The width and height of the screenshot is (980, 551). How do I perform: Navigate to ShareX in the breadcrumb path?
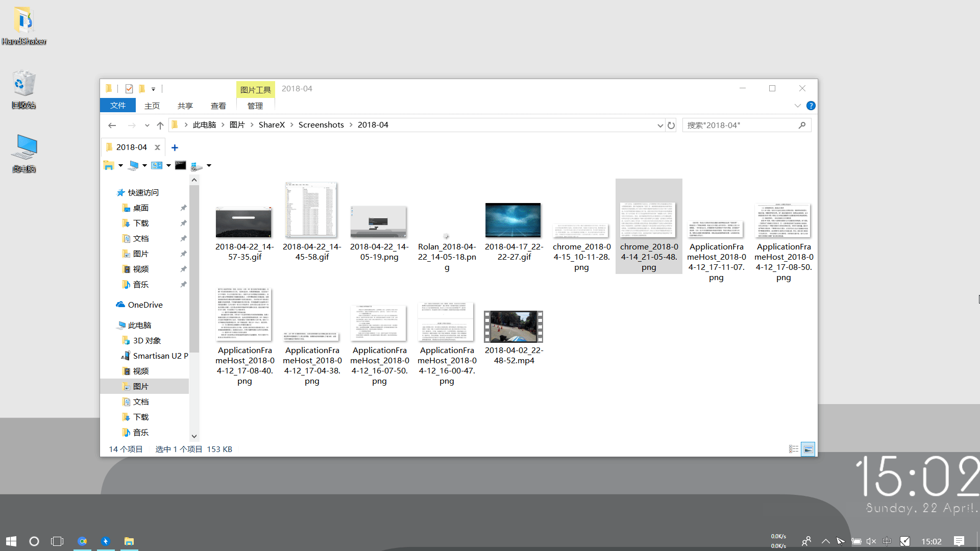pos(272,125)
